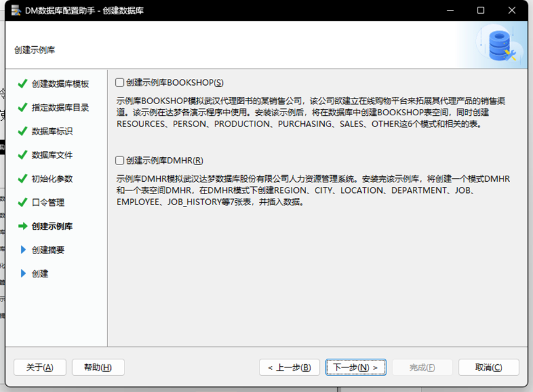Open the 帮助(H) help button

coord(98,367)
